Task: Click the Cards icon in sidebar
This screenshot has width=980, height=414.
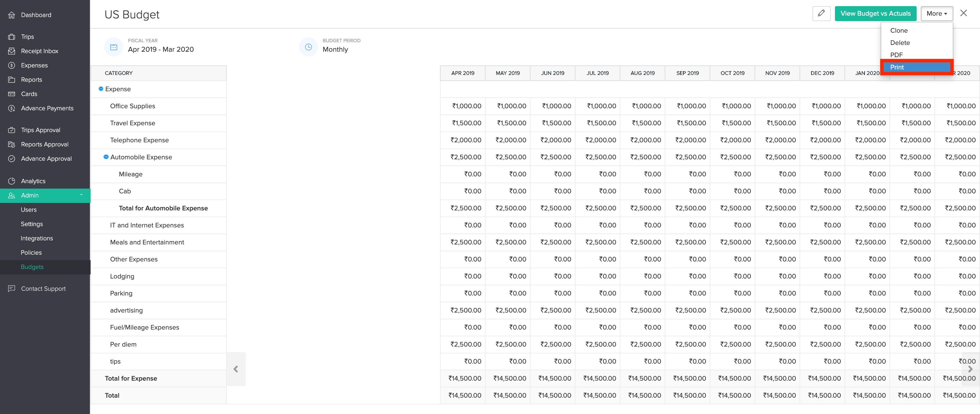Action: tap(12, 94)
